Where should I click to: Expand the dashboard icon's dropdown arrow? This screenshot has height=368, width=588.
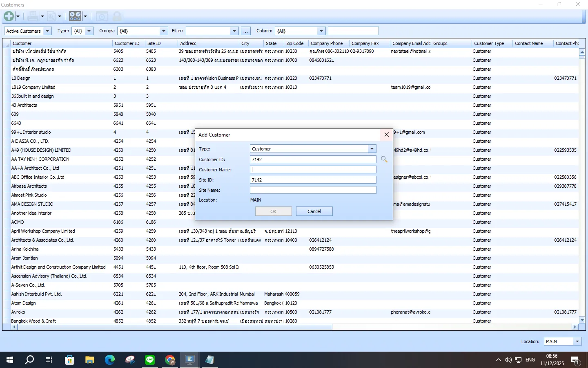pos(85,16)
